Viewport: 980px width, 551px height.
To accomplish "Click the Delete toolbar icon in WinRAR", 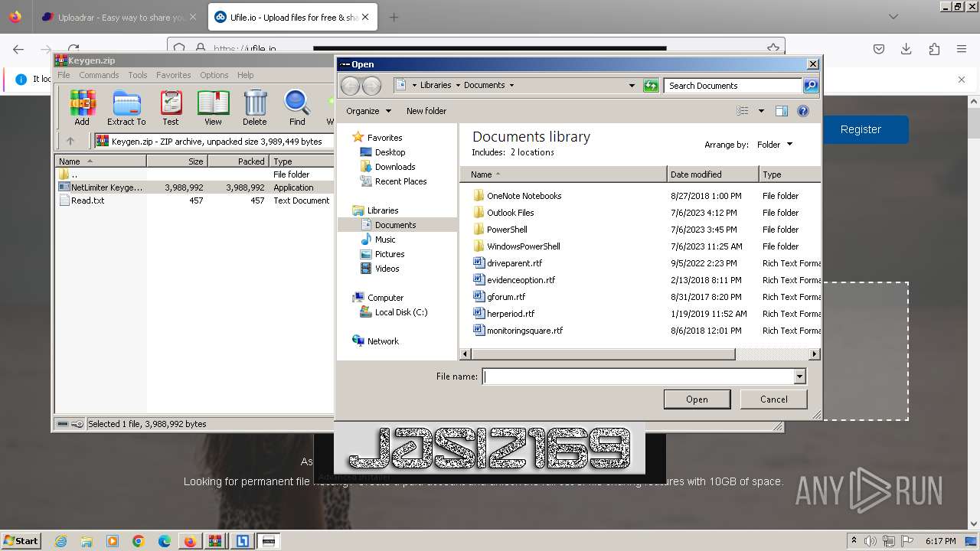I will pyautogui.click(x=255, y=108).
